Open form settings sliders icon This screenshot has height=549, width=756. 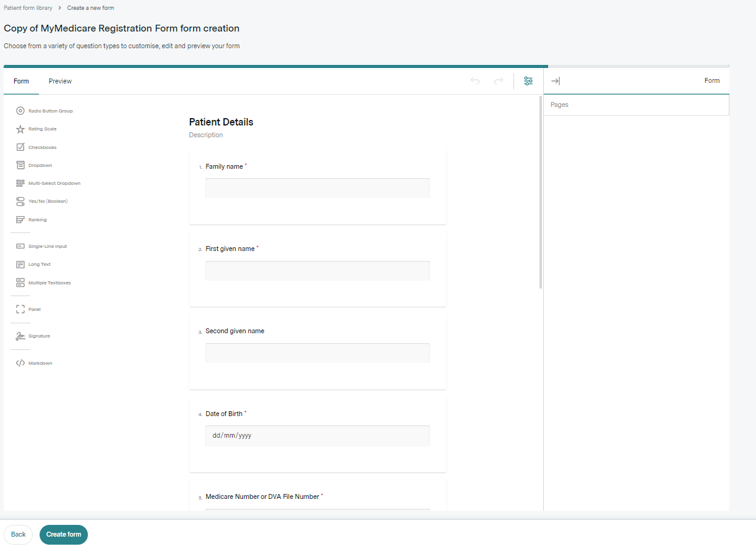[x=528, y=81]
